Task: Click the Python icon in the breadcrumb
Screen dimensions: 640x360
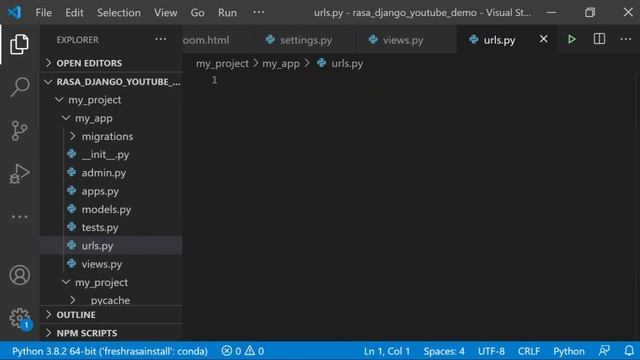Action: click(322, 63)
